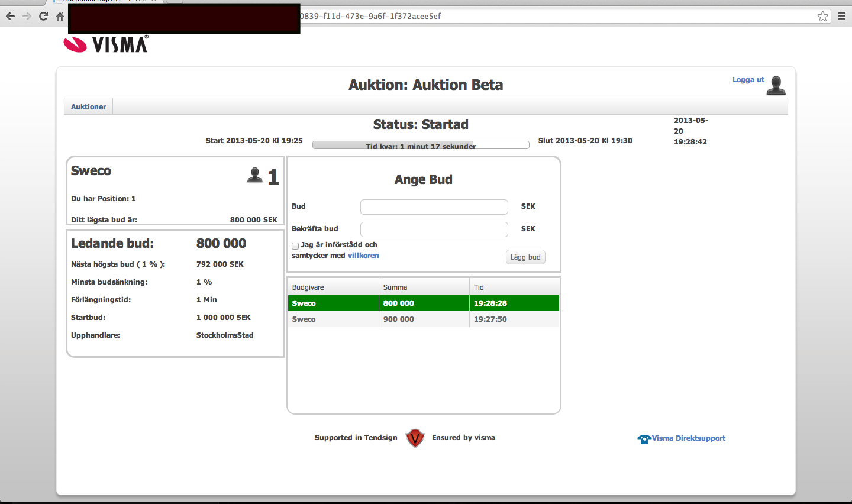Go back with browser back arrow
This screenshot has height=504, width=852.
point(10,16)
